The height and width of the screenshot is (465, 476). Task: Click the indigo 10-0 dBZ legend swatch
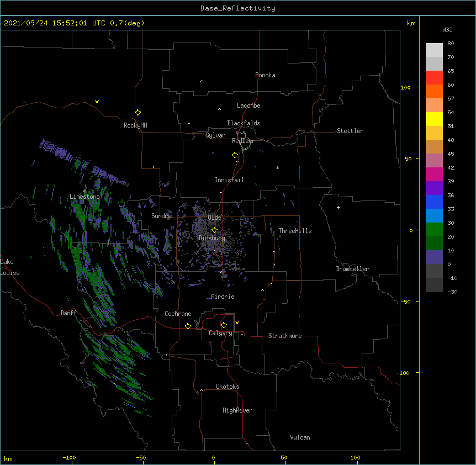click(434, 257)
